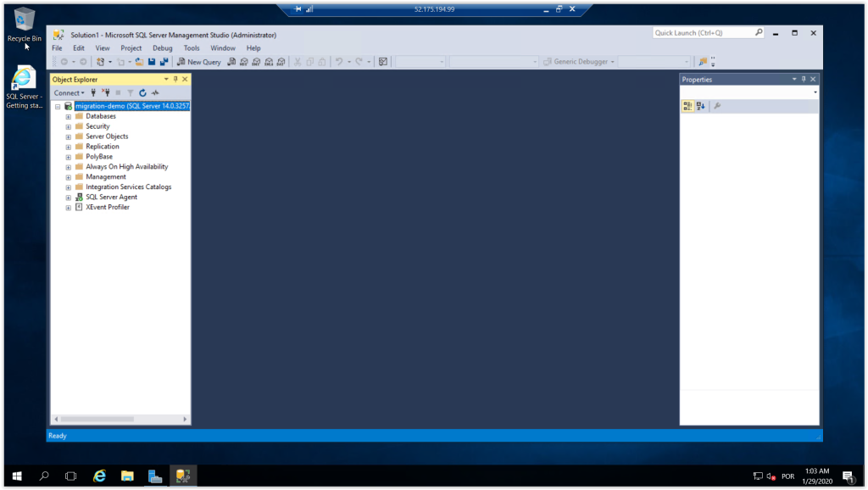Open the Project menu

pos(131,48)
